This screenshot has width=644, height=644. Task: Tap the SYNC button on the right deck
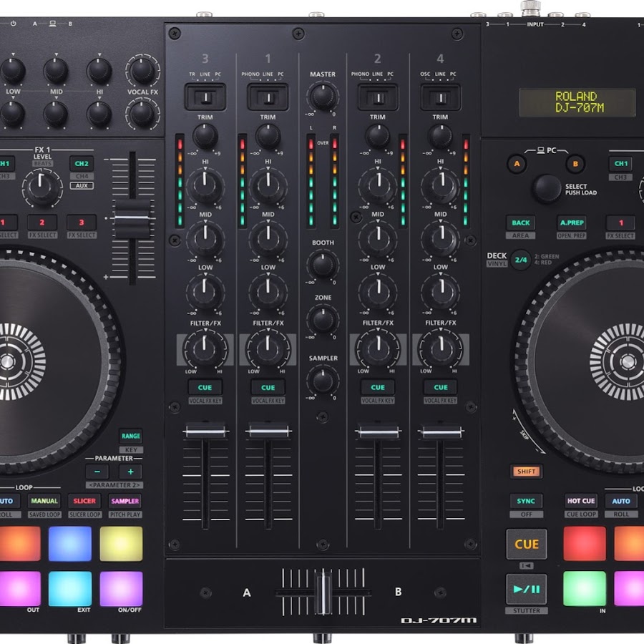pyautogui.click(x=526, y=501)
